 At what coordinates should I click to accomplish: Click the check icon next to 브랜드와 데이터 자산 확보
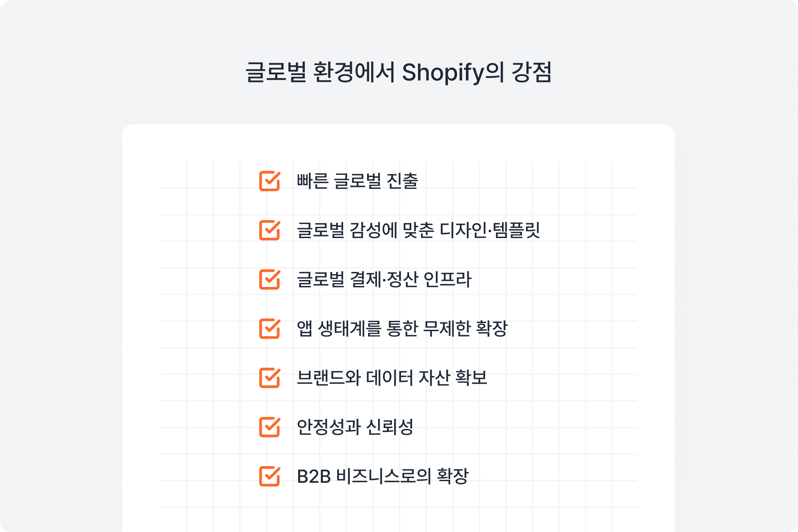pos(270,378)
